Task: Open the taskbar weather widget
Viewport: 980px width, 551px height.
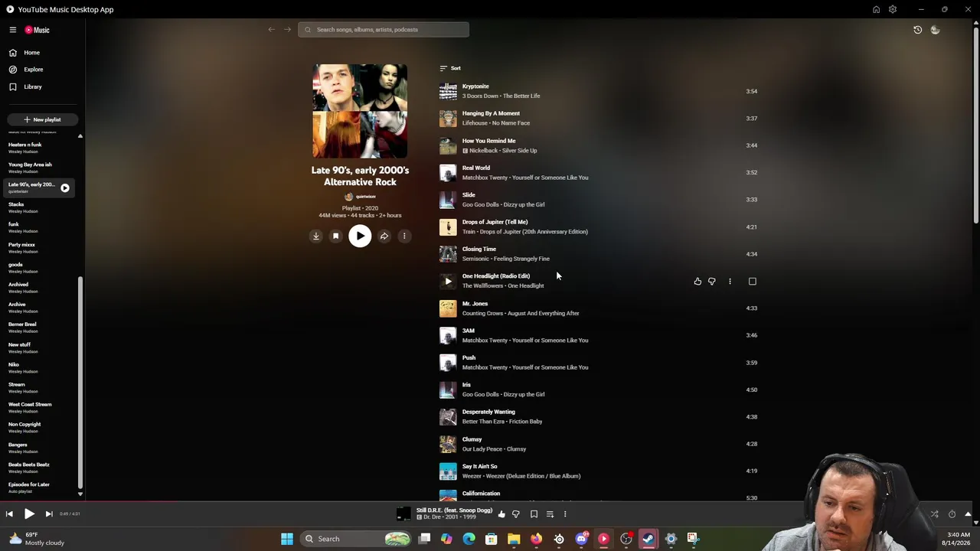Action: pos(36,539)
